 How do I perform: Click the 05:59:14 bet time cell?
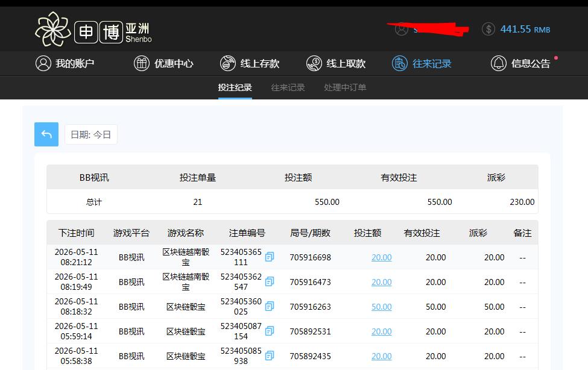click(76, 331)
